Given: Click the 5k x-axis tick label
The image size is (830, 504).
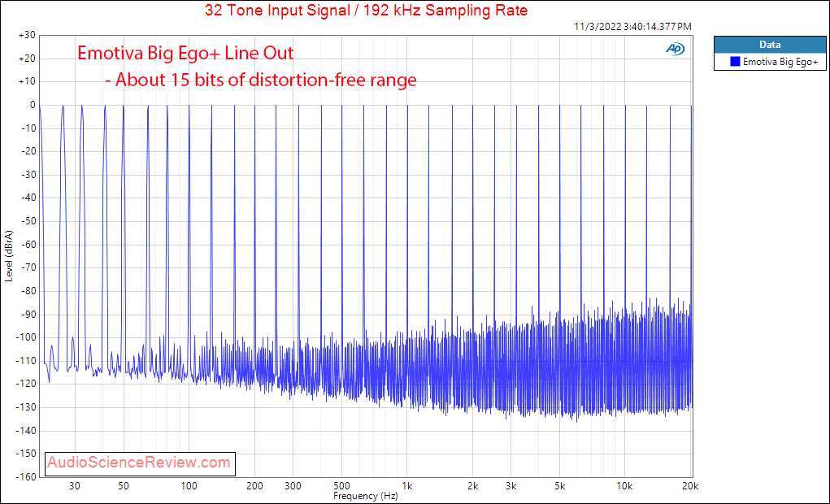Looking at the screenshot, I should pos(559,487).
